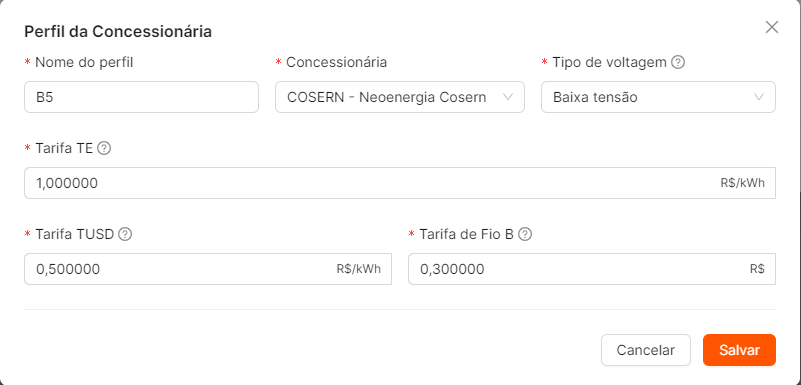Select the Baixa tensão combo box
Viewport: 801px width, 385px height.
coord(658,97)
